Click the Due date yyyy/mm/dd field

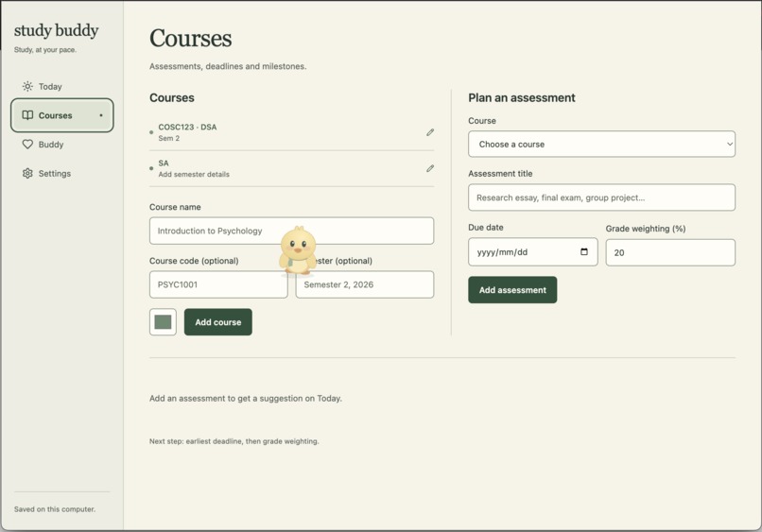coord(533,251)
